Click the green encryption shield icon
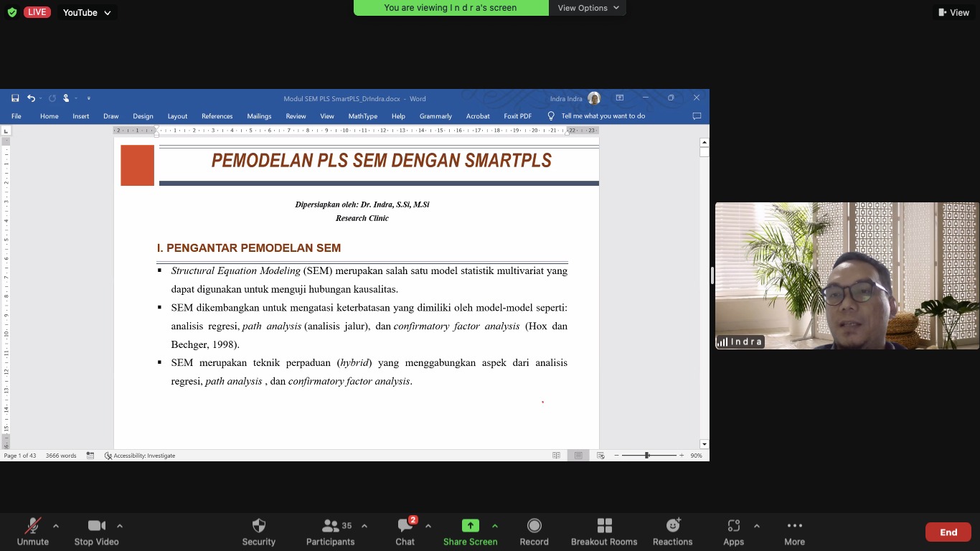 (12, 12)
